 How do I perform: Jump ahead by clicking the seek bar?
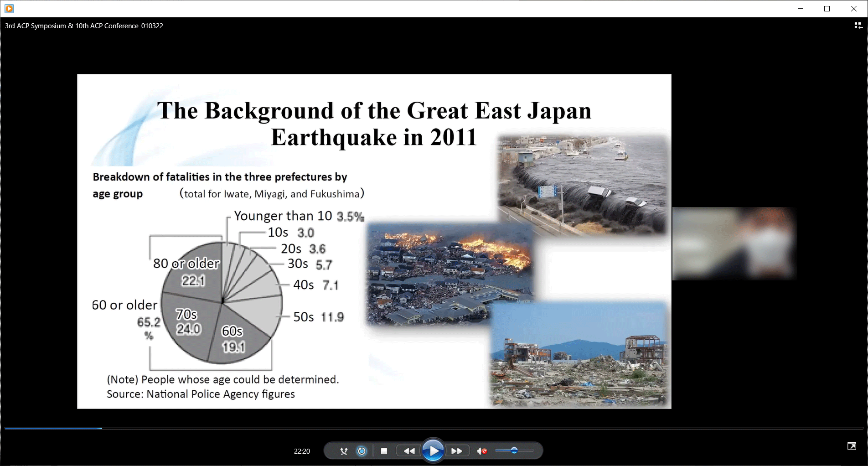pos(434,428)
